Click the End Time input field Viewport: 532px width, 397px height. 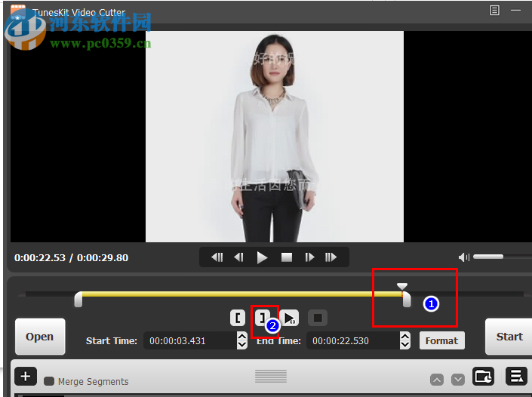point(353,340)
